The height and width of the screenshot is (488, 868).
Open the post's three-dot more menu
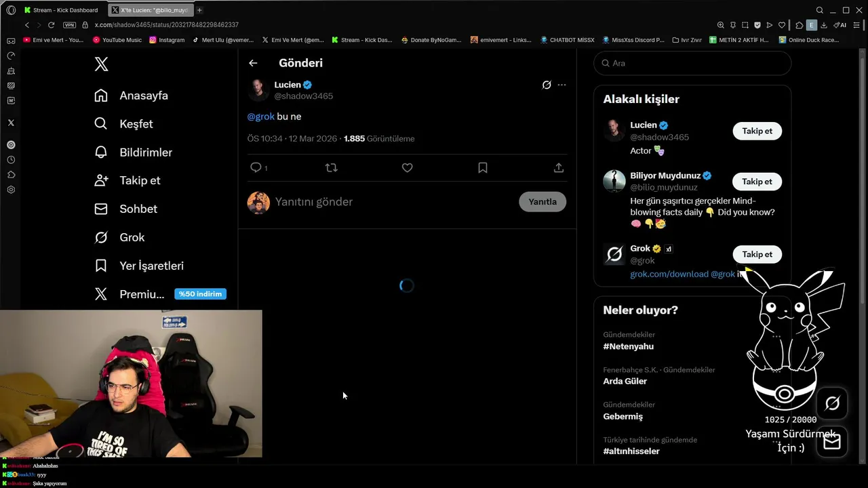pyautogui.click(x=561, y=85)
